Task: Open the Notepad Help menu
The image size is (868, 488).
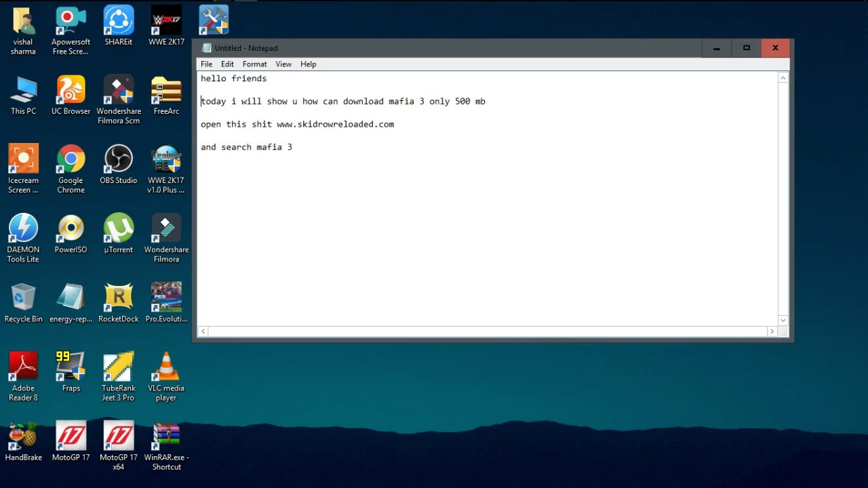Action: 309,64
